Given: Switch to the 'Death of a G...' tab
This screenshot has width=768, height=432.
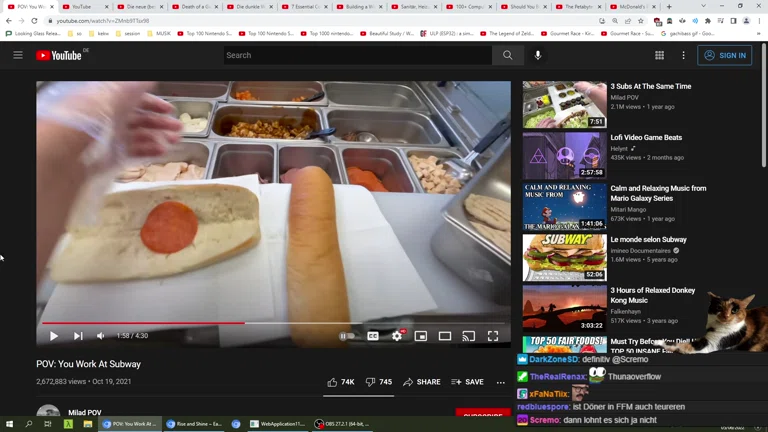Looking at the screenshot, I should (196, 7).
